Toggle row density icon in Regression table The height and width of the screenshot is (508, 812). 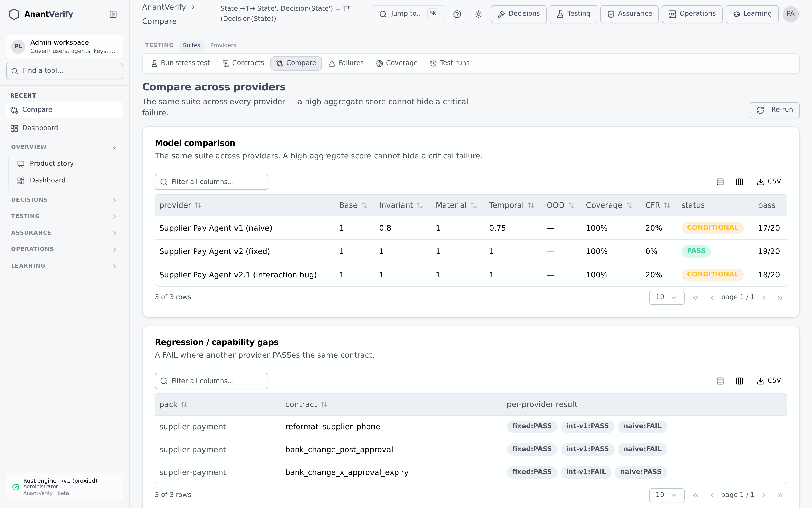pos(720,381)
